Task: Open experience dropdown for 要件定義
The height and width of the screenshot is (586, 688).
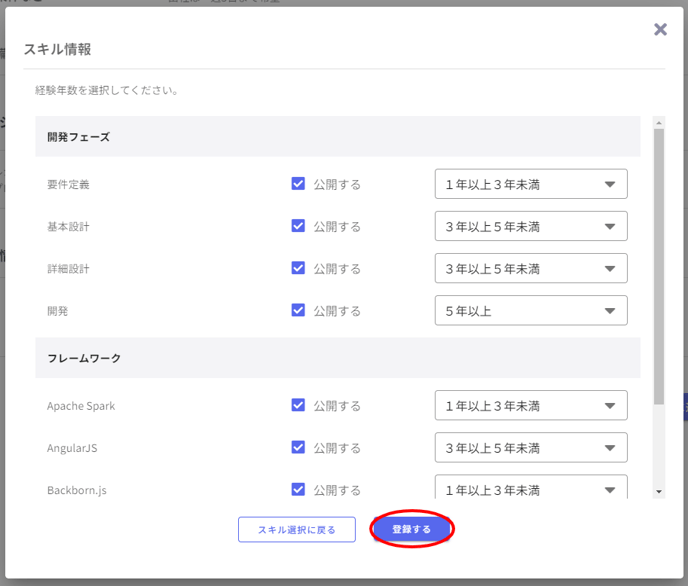Action: 530,184
